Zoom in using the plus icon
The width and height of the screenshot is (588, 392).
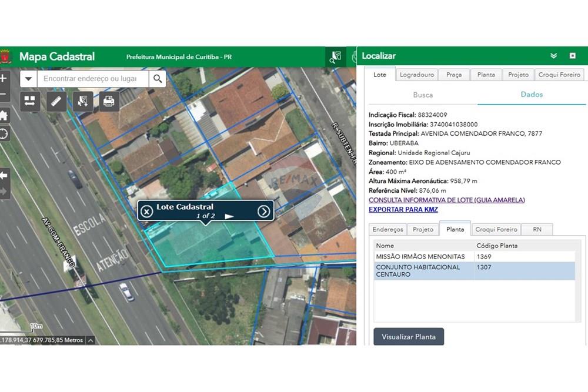click(x=5, y=77)
